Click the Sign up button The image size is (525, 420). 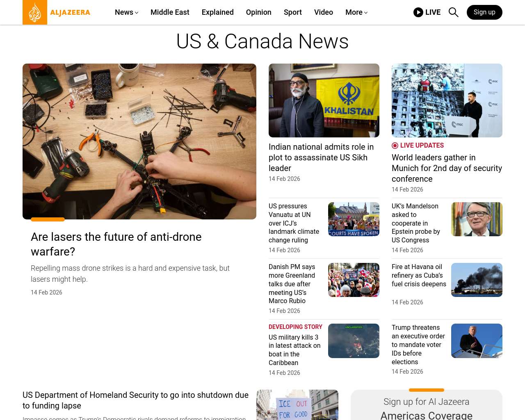[x=484, y=12]
